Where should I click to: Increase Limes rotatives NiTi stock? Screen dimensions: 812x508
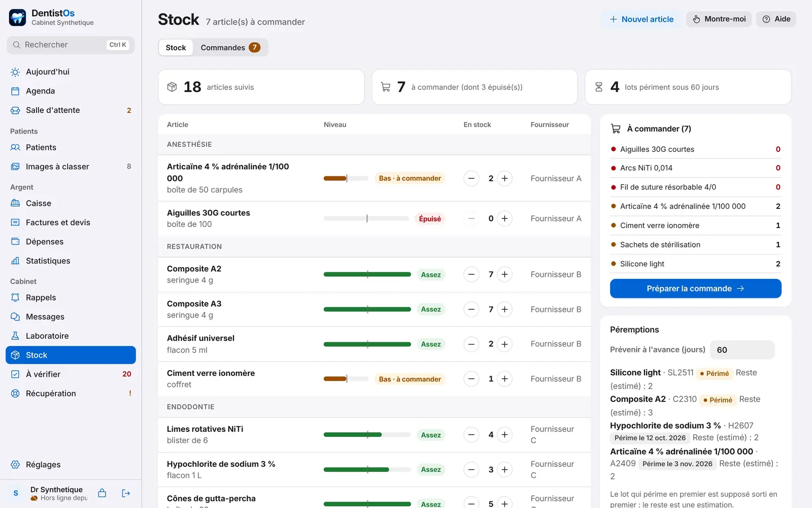pos(504,435)
